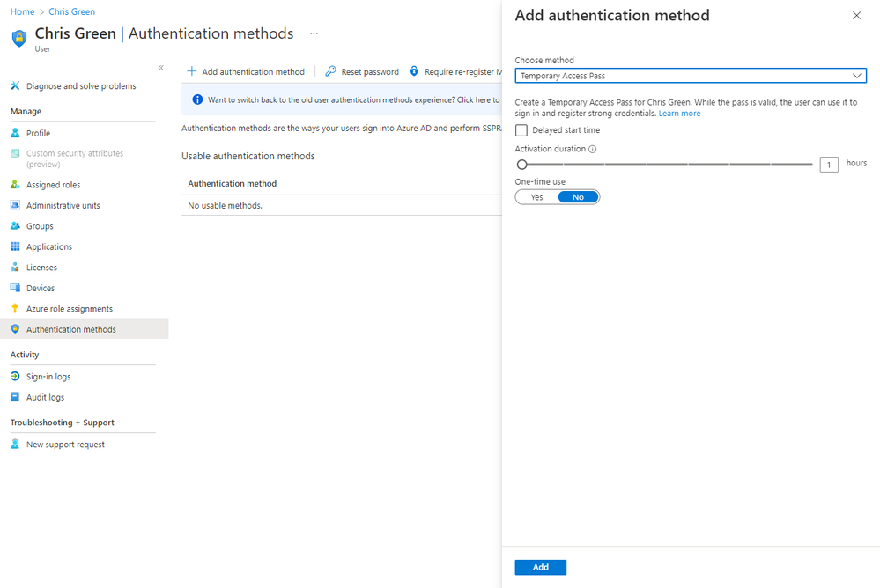Screen dimensions: 880x588
Task: Click the Sign-in logs icon
Action: click(x=15, y=377)
